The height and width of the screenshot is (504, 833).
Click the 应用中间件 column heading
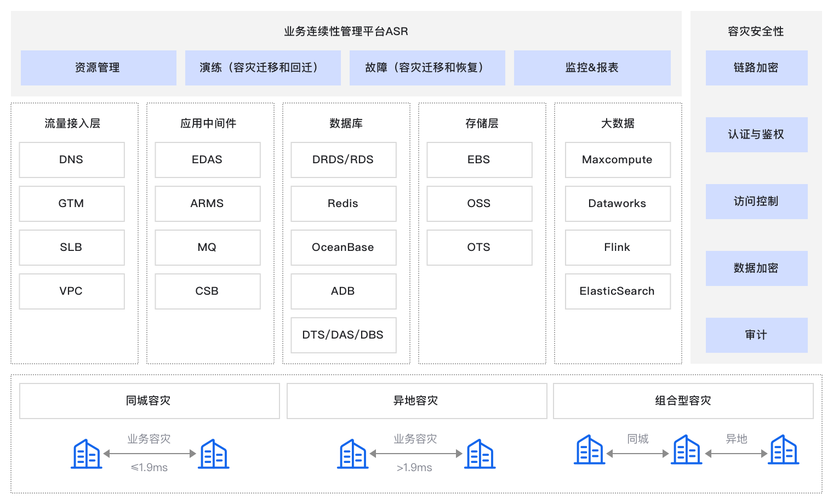[208, 124]
